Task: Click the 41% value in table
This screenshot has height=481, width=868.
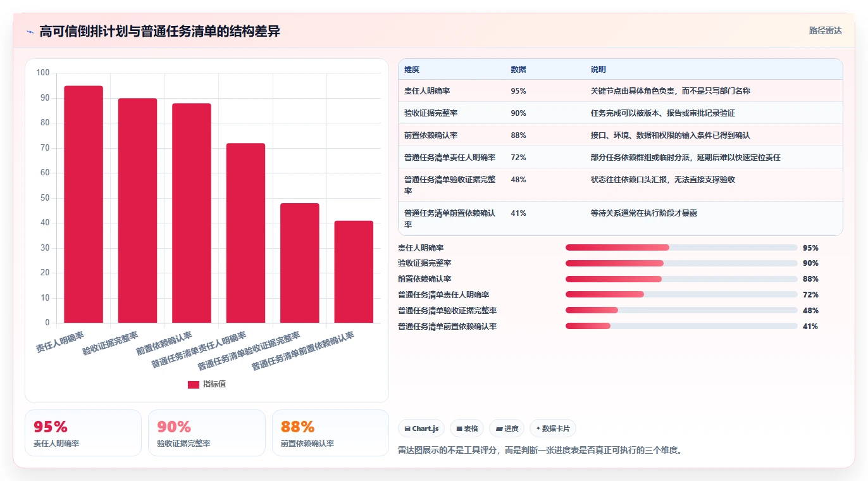Action: (x=518, y=213)
